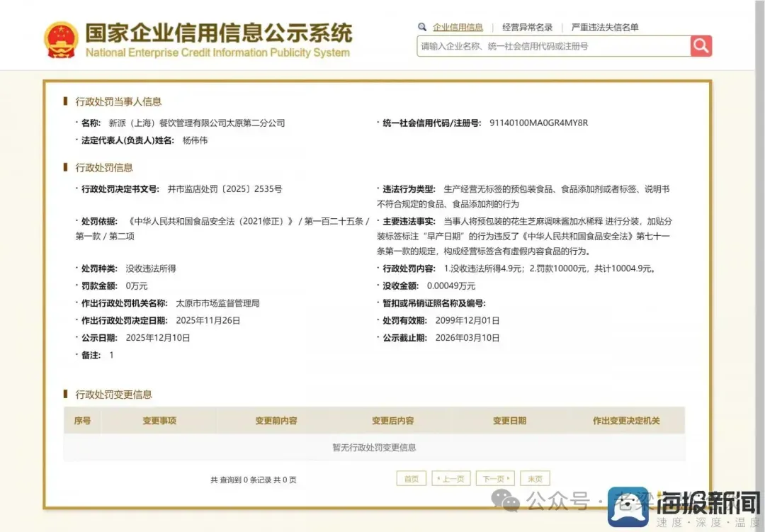Click the 行政处罚当事人信息 section heading
Screen dimensions: 765x532
coord(118,101)
